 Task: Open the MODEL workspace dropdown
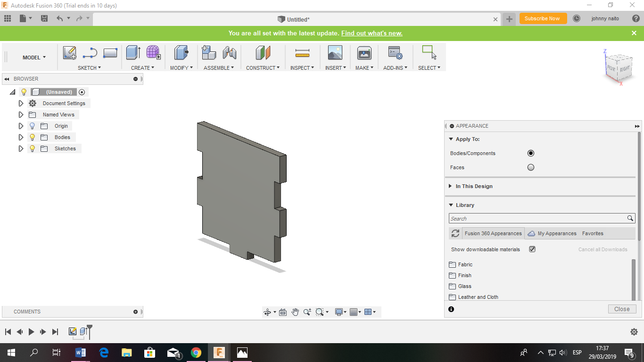[x=34, y=58]
